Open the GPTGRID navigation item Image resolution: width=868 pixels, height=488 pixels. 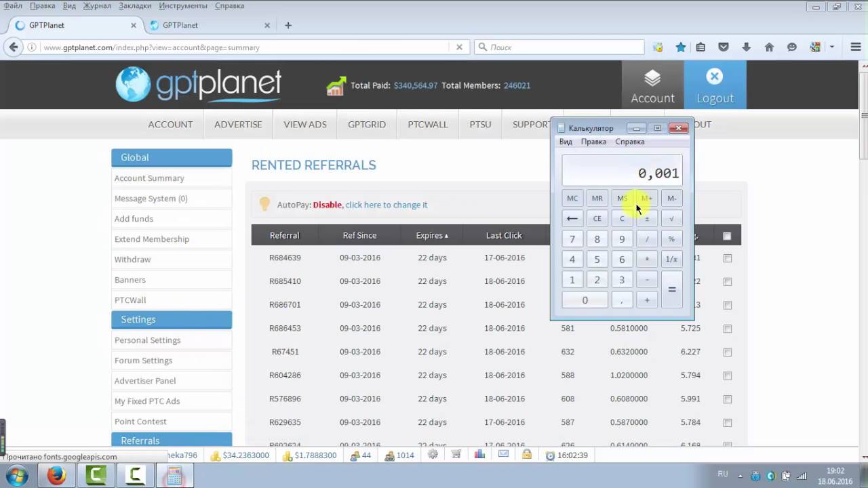367,124
